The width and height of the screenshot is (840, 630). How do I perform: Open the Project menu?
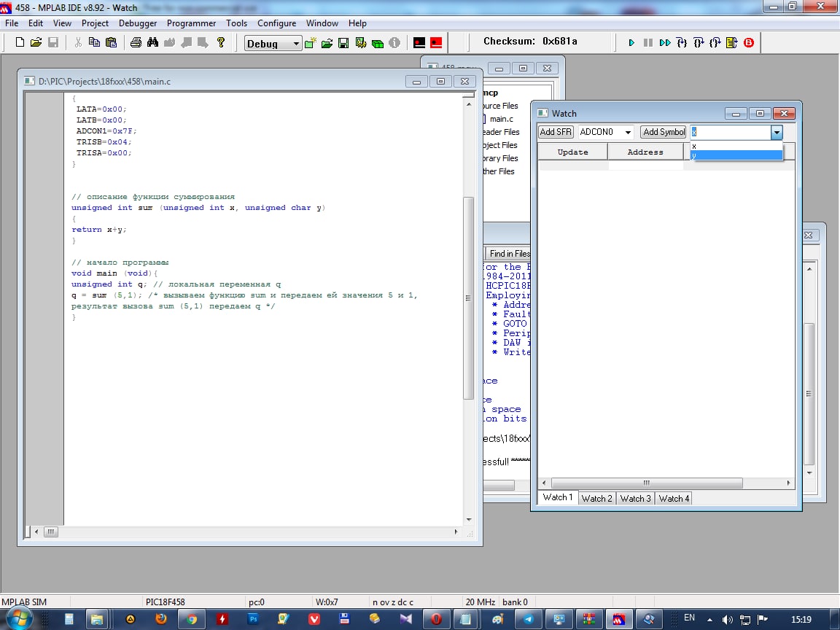tap(95, 23)
